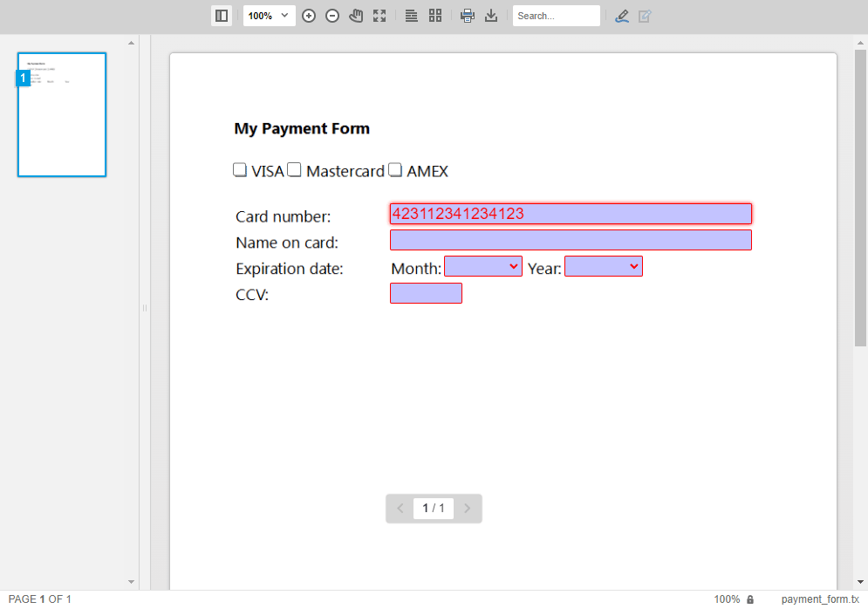Click the thumbnail panel scroll down arrow

point(131,582)
